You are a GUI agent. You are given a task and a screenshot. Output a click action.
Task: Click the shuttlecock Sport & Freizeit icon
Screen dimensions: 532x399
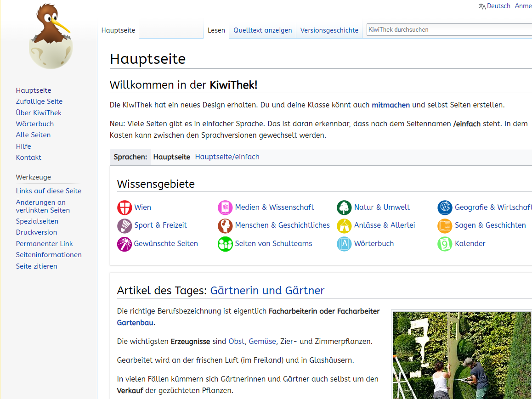click(125, 225)
